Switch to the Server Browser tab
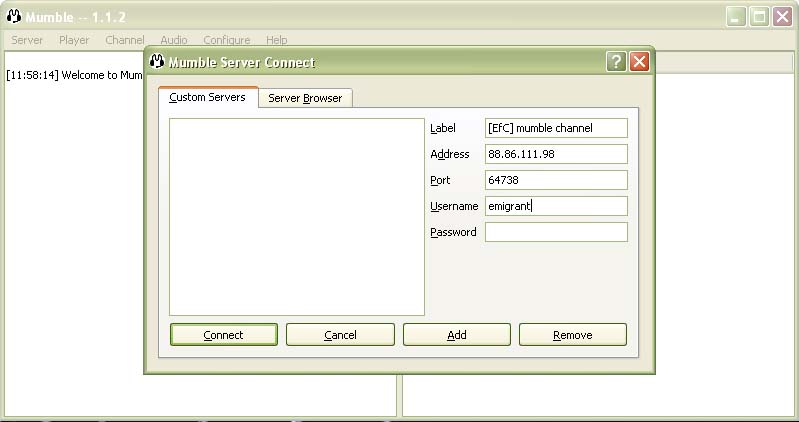 305,98
